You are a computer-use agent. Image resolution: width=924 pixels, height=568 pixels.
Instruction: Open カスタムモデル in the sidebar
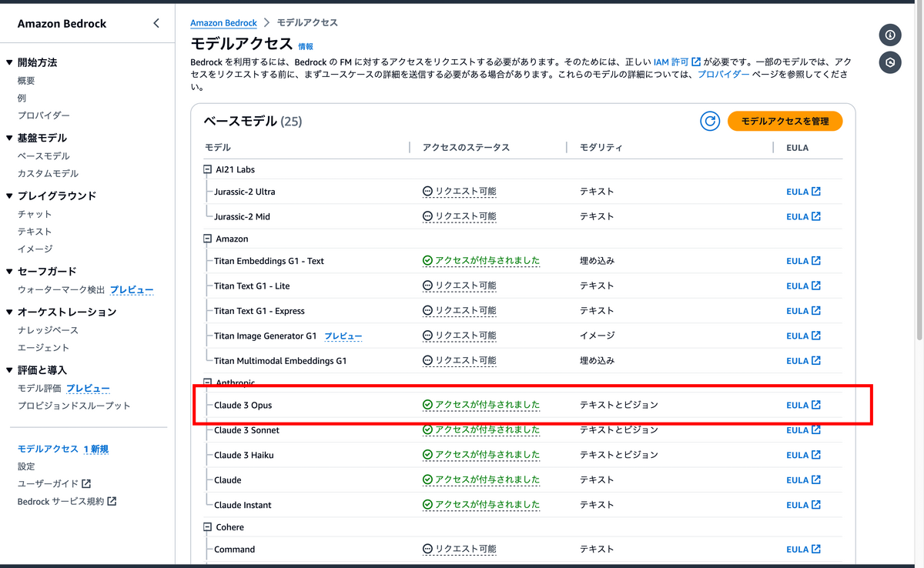click(x=48, y=173)
